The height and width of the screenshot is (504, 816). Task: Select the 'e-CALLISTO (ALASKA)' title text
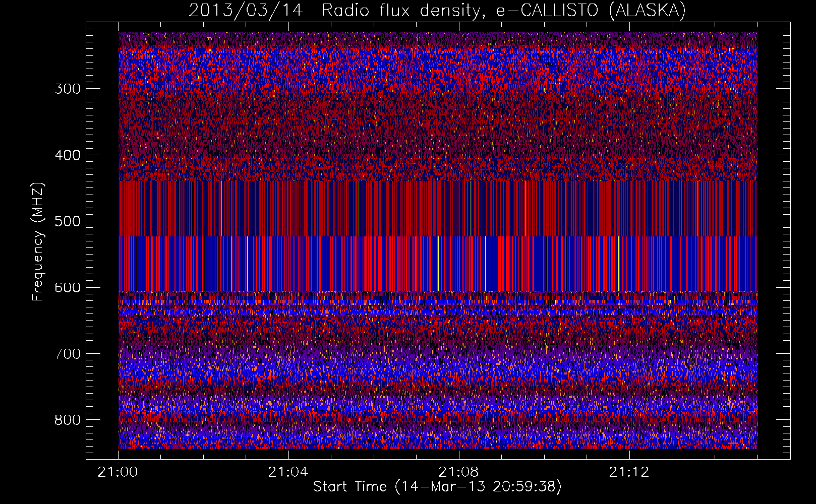591,10
